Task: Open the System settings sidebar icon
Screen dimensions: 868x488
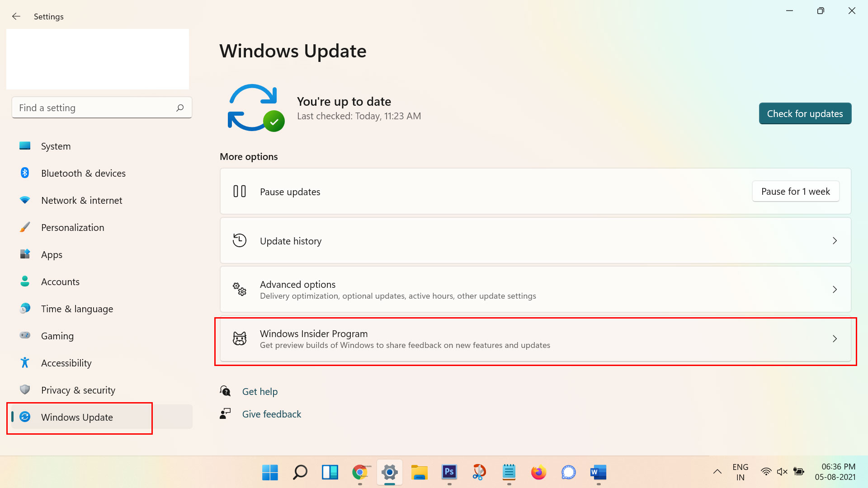Action: [56, 146]
